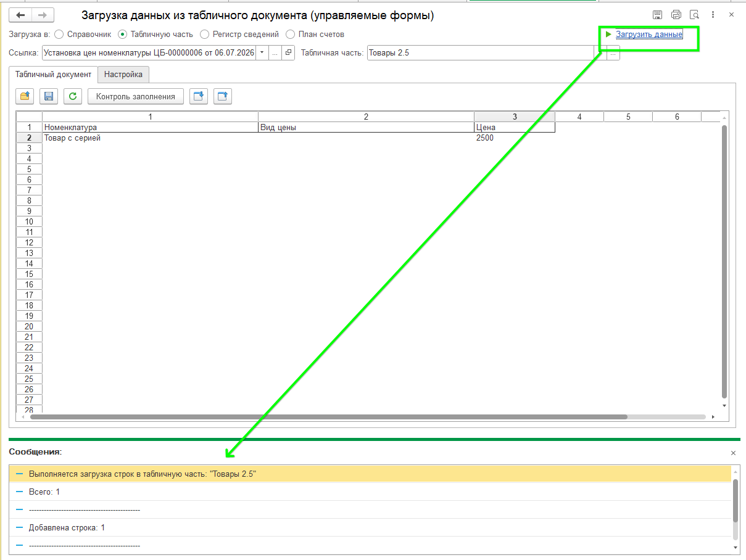
Task: Open the Табличная часть ellipsis chooser
Action: coord(613,54)
